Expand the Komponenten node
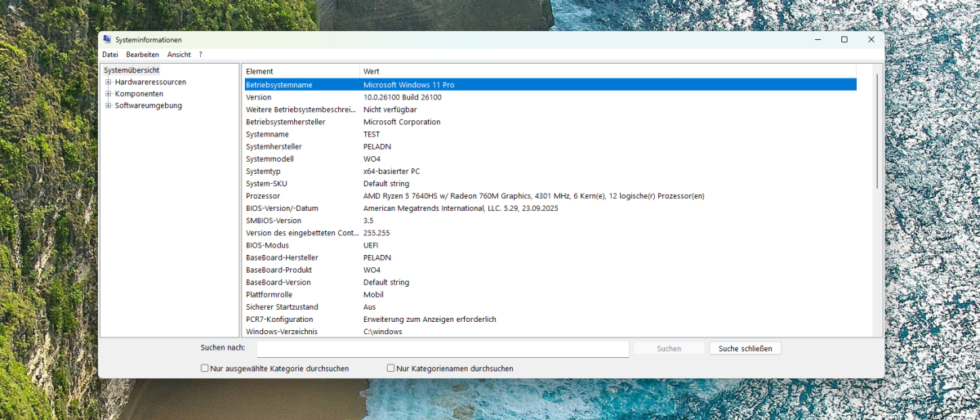 [108, 94]
